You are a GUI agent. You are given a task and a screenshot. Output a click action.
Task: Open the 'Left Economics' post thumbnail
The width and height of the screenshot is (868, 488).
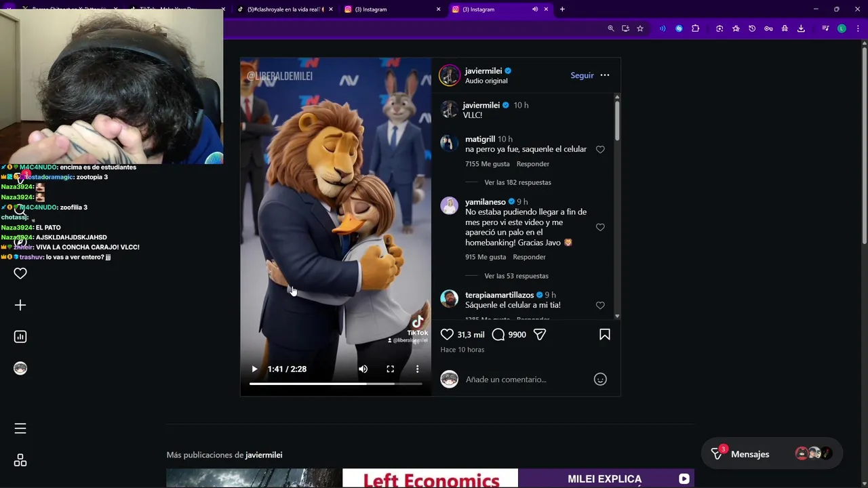430,478
